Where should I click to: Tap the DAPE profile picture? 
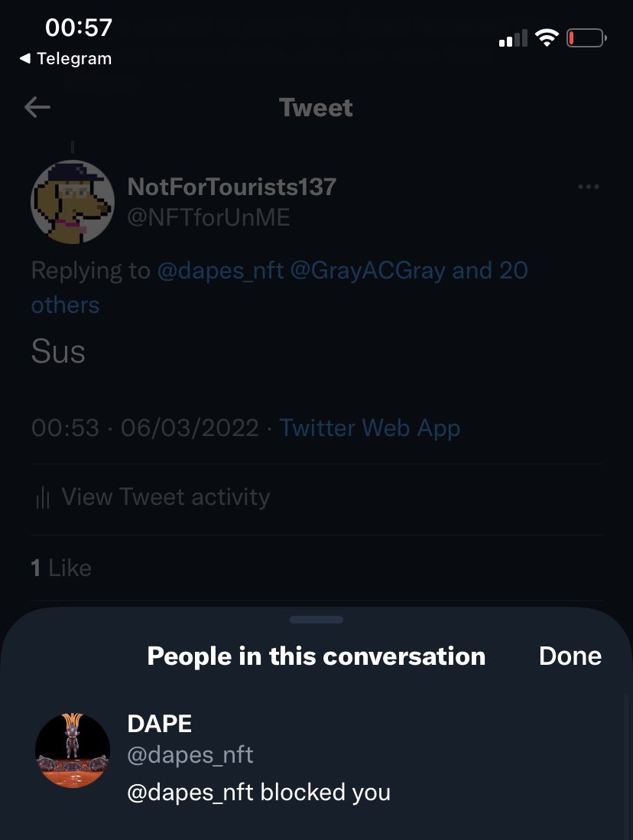pyautogui.click(x=73, y=750)
